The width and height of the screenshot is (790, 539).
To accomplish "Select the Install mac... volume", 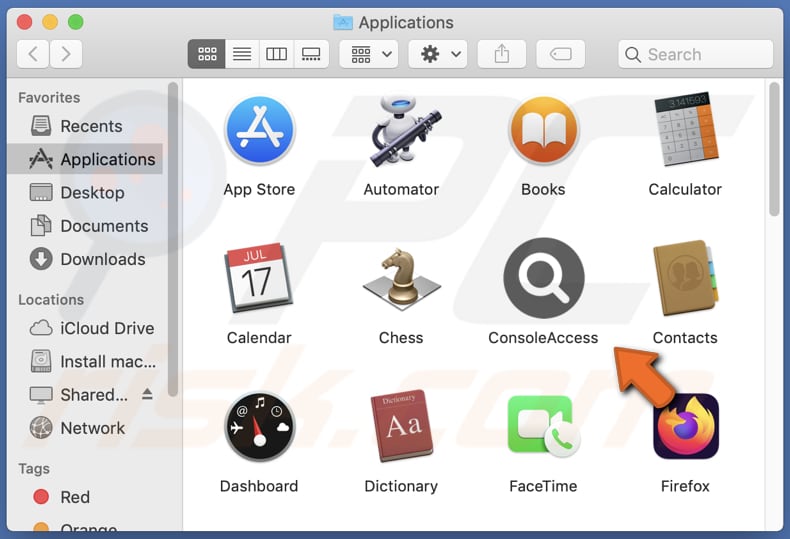I will tap(85, 361).
